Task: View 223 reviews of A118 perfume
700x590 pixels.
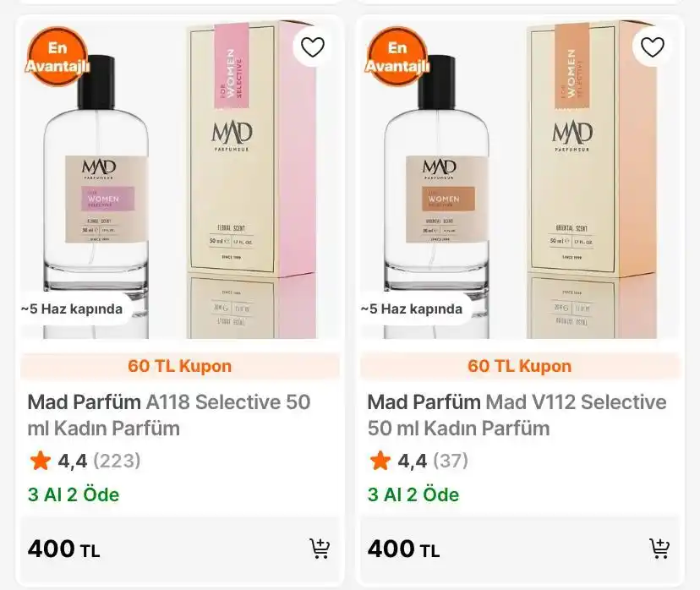Action: 117,461
